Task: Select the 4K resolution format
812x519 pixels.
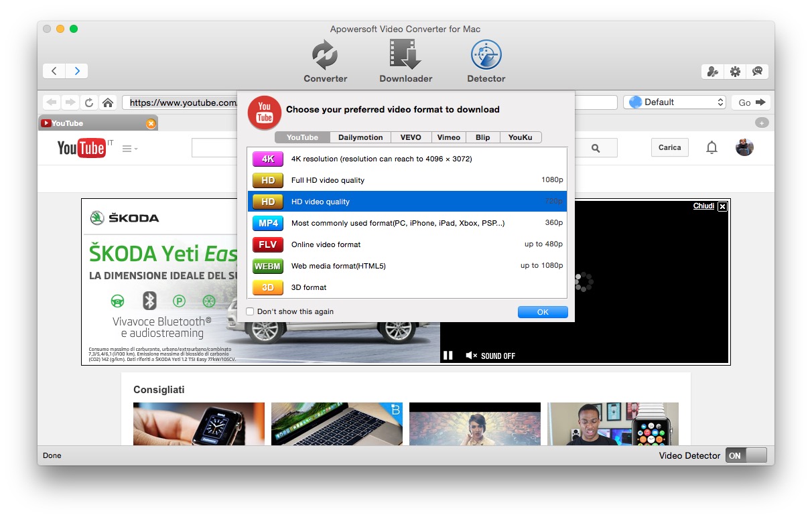Action: 407,159
